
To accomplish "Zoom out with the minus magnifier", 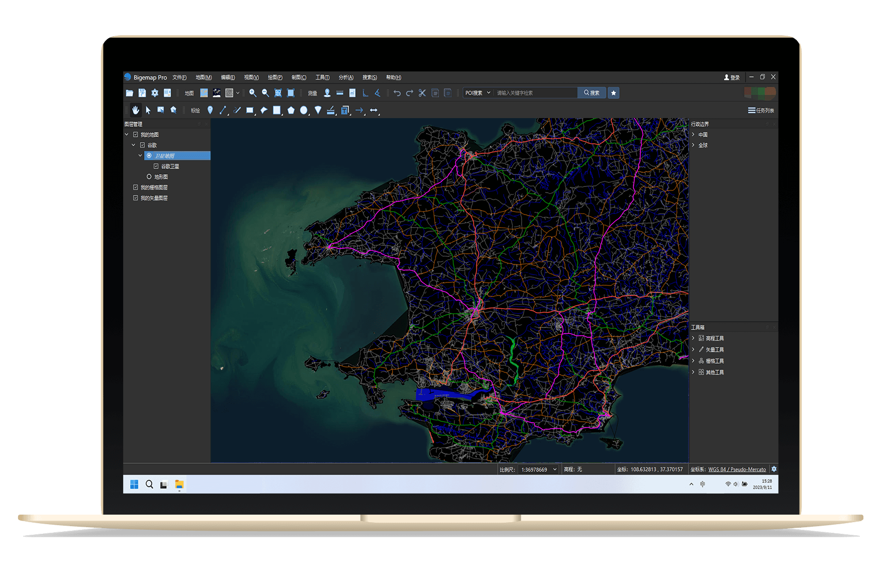I will coord(265,93).
